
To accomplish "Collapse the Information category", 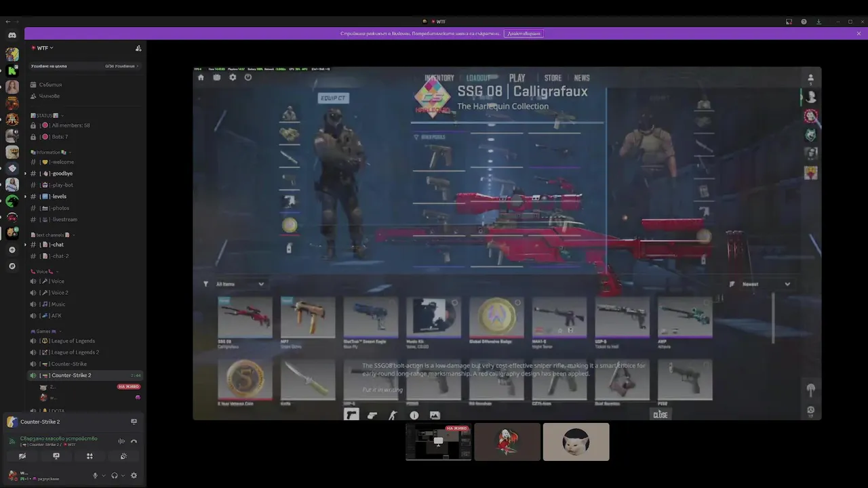I will click(52, 152).
